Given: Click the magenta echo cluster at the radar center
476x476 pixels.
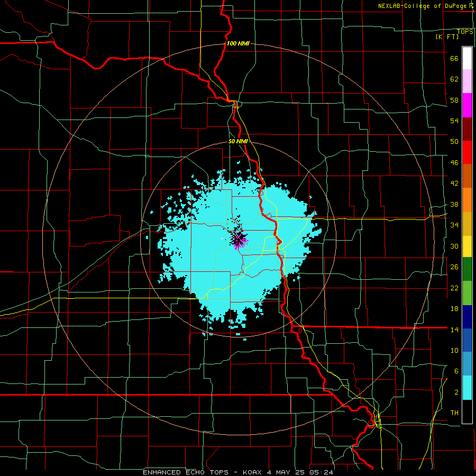Looking at the screenshot, I should click(240, 242).
